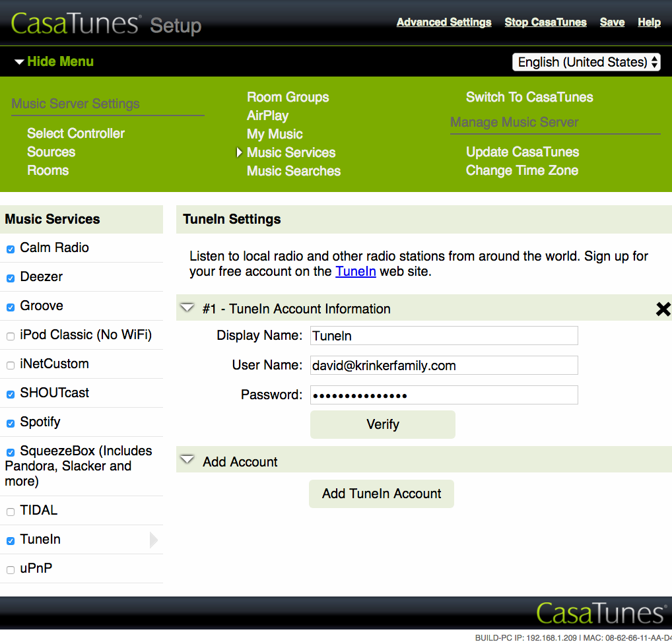672x644 pixels.
Task: Go to My Music menu item
Action: pos(275,134)
